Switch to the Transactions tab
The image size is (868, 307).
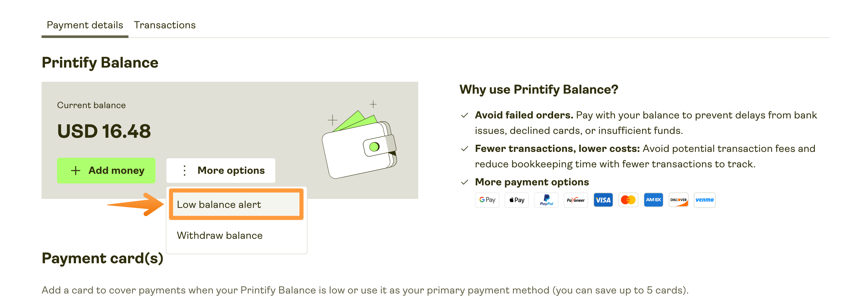[165, 25]
